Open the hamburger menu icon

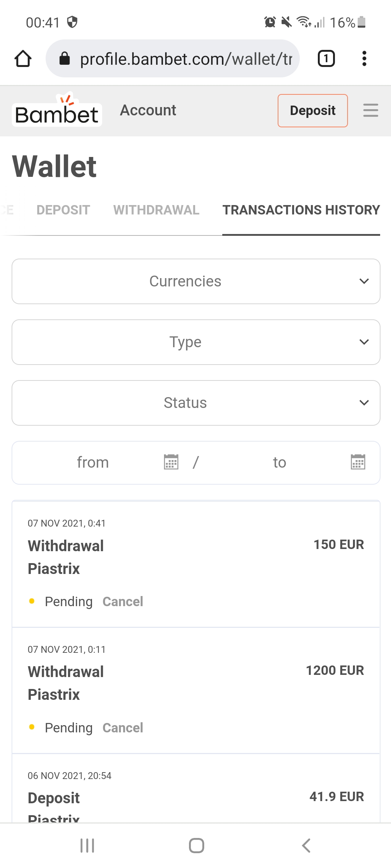tap(371, 110)
